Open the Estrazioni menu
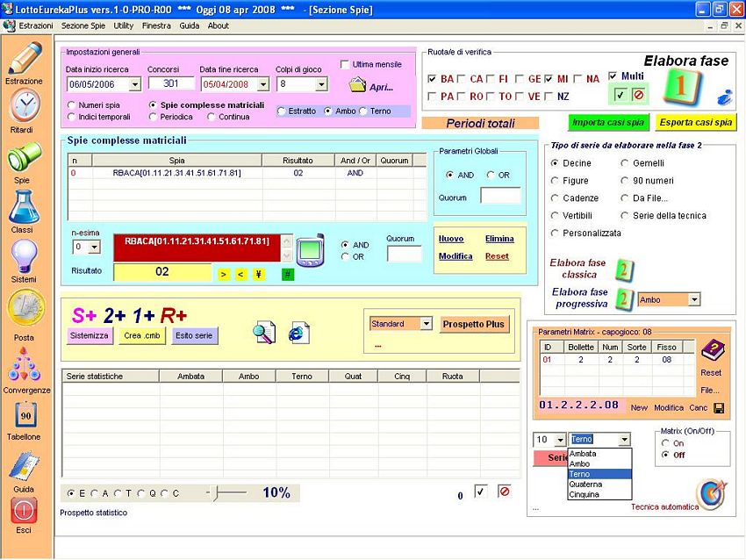The height and width of the screenshot is (560, 746). [x=36, y=25]
